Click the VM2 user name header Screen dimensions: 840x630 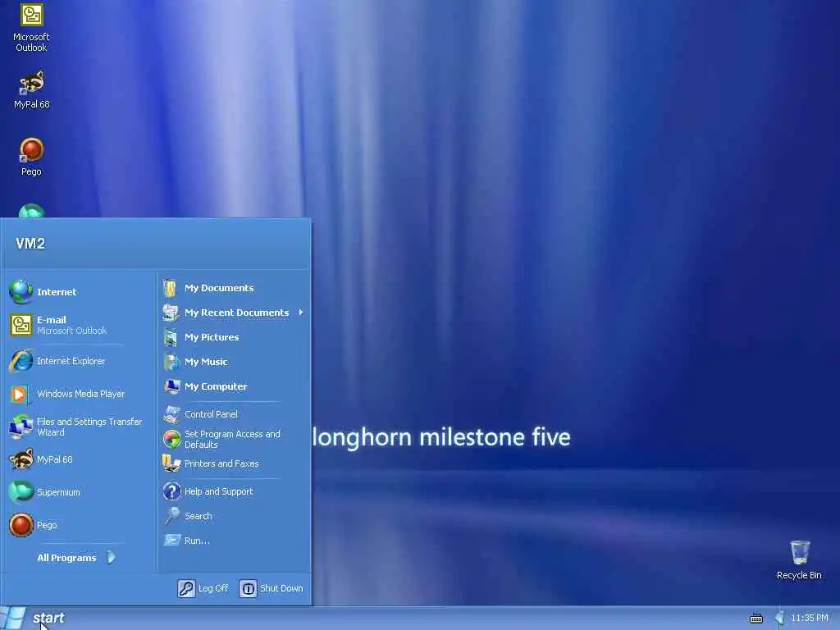coord(30,244)
